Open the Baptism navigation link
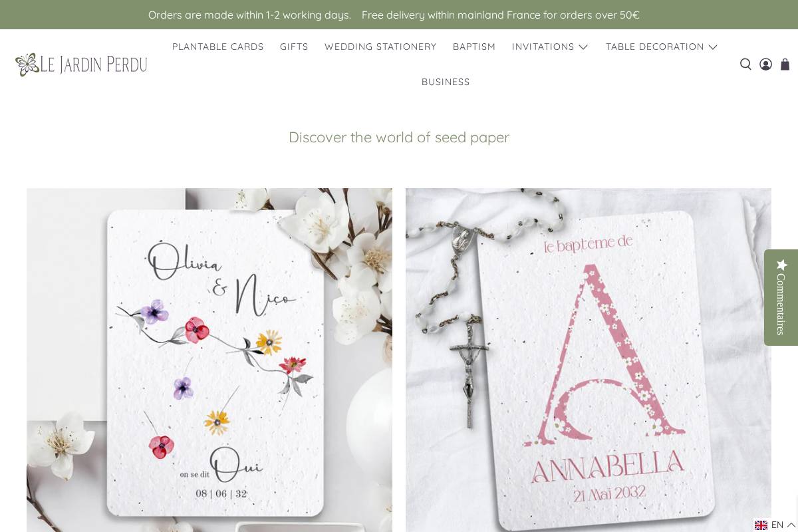The height and width of the screenshot is (532, 798). click(x=474, y=47)
